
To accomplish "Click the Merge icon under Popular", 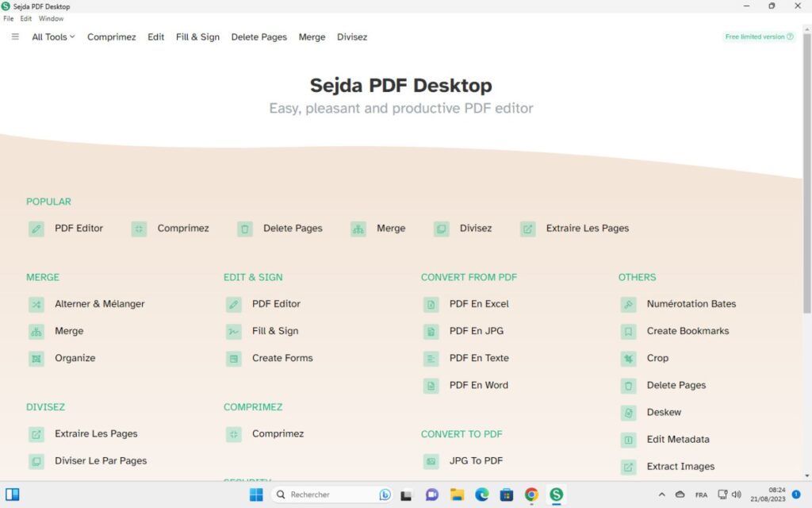I will point(358,229).
